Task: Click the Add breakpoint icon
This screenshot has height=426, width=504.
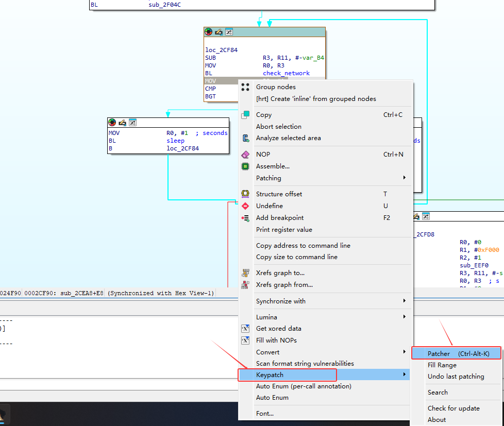Action: click(246, 218)
